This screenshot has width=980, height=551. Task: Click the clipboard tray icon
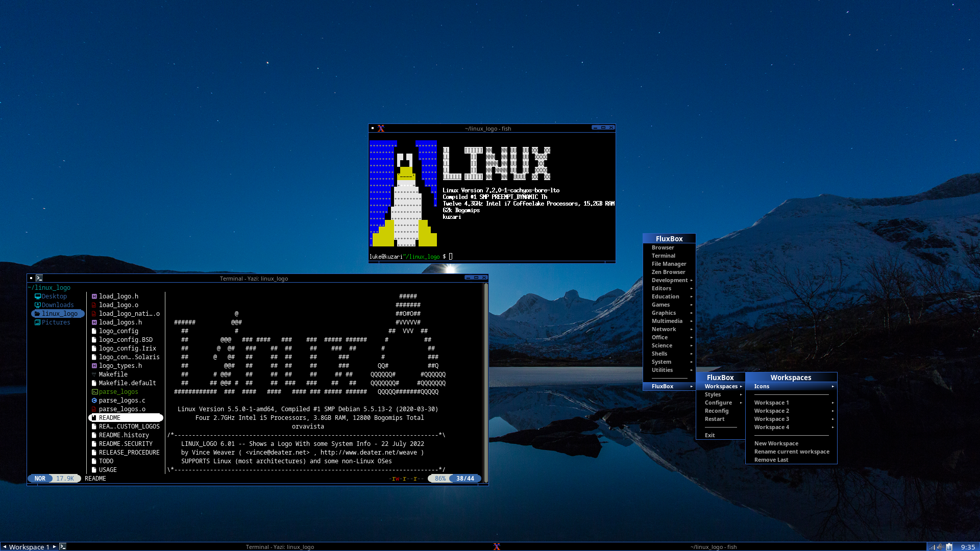(949, 546)
